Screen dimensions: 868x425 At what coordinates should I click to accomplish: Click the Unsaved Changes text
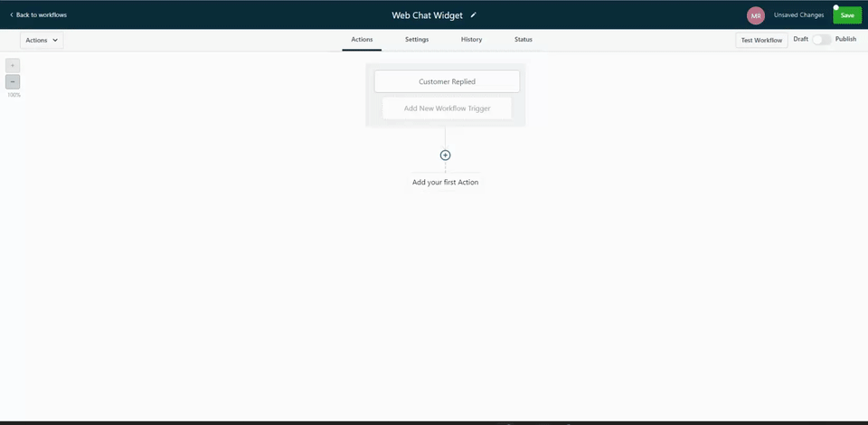tap(798, 15)
